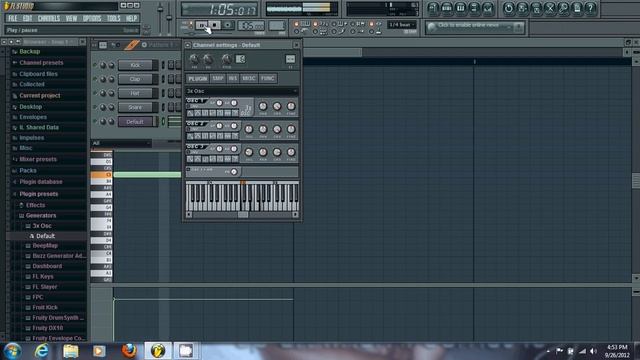The height and width of the screenshot is (360, 640).
Task: Toggle the Kick channel mute light
Action: coord(95,65)
